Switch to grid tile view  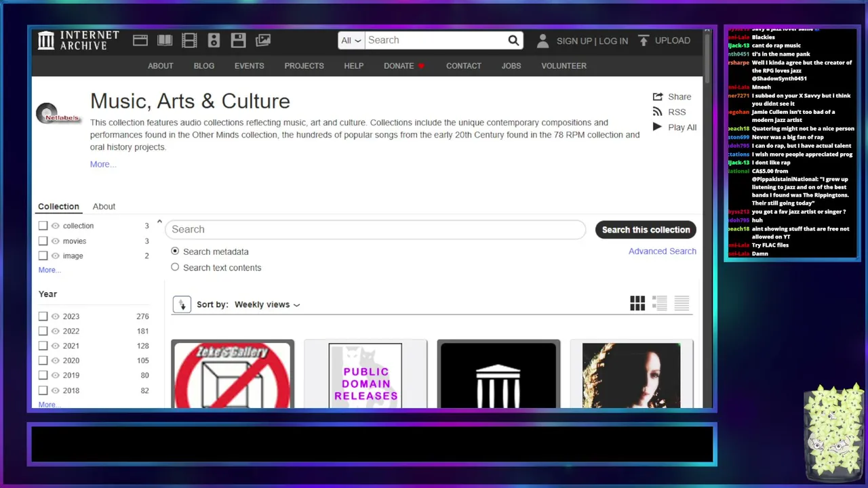pyautogui.click(x=637, y=304)
